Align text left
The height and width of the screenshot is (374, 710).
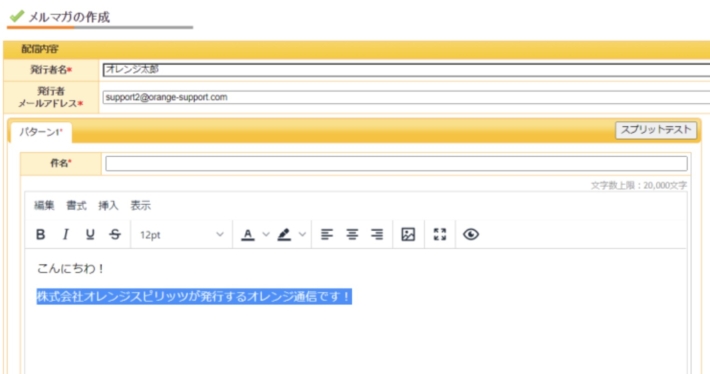[327, 234]
